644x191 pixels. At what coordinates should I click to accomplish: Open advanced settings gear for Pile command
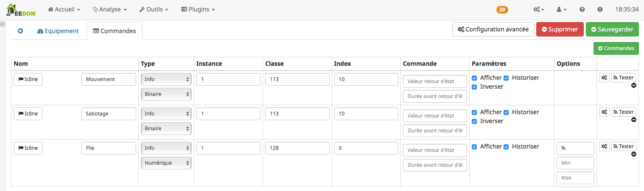(x=604, y=146)
